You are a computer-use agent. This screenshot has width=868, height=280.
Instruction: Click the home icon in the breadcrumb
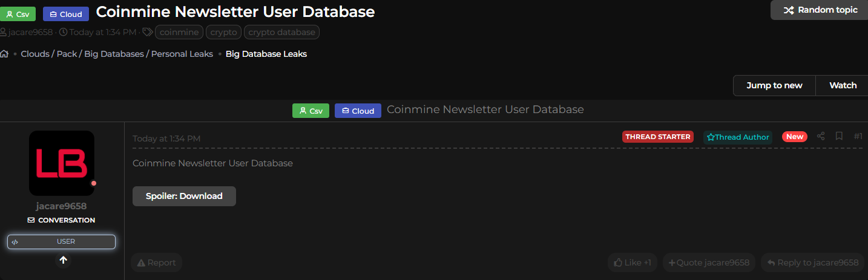pyautogui.click(x=4, y=54)
